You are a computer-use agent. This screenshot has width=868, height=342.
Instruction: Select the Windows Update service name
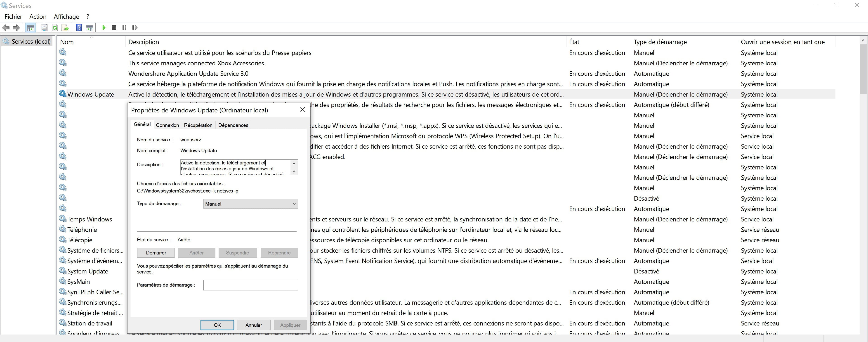coord(91,95)
